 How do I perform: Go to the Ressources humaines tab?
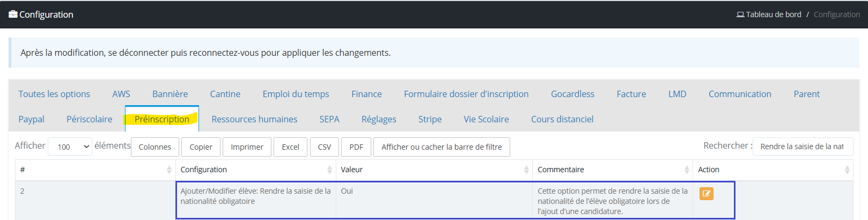[254, 119]
